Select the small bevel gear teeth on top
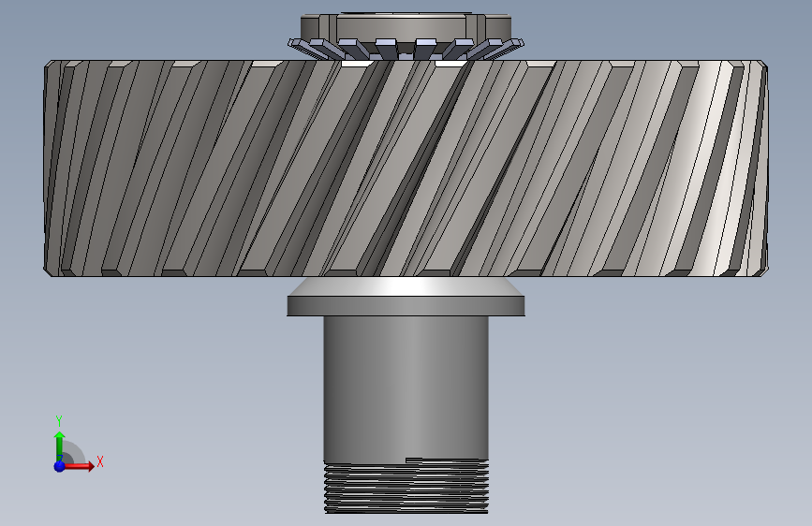The image size is (812, 526). pos(406,50)
